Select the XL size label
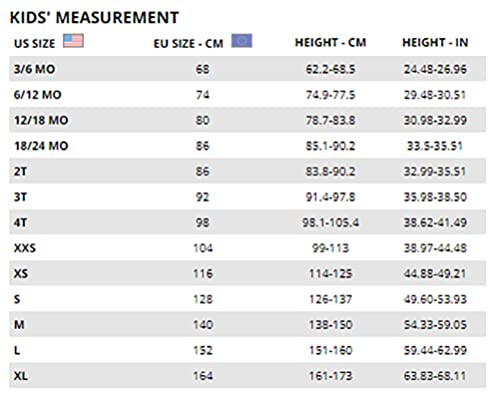The width and height of the screenshot is (500, 395). pyautogui.click(x=21, y=376)
